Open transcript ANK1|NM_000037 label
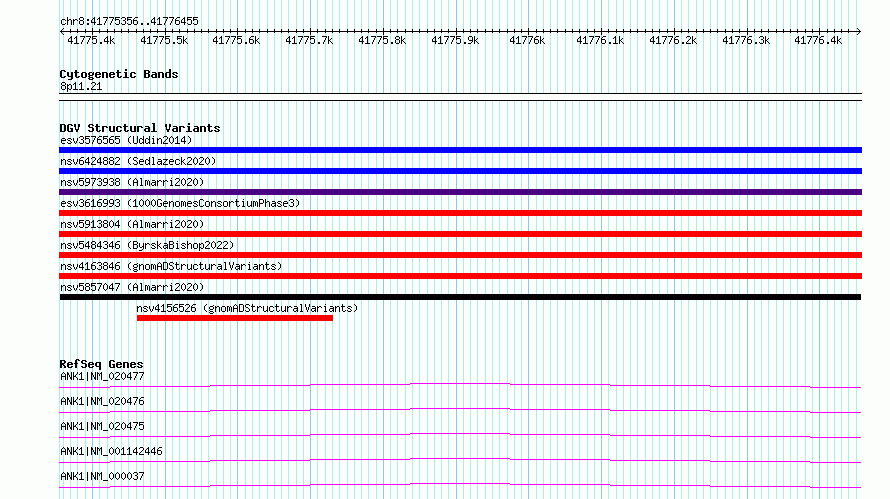 pos(102,476)
